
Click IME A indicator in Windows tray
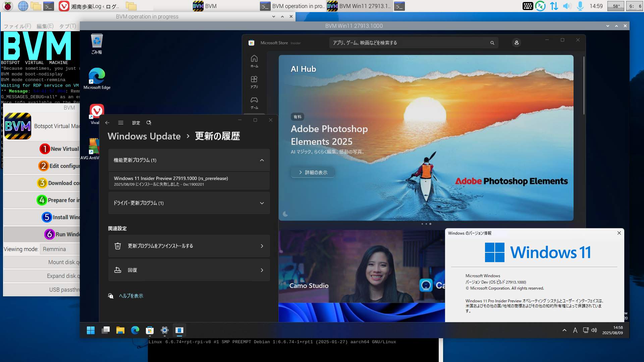pos(575,330)
